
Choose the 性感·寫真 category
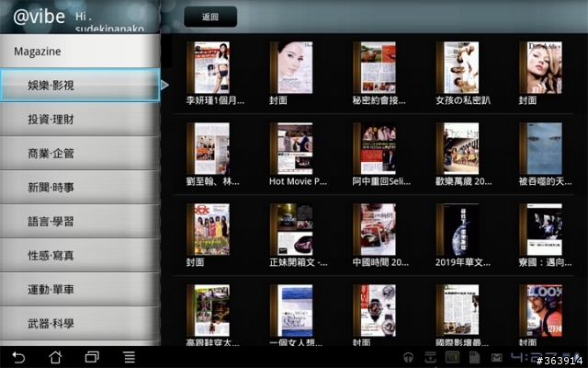[x=80, y=256]
